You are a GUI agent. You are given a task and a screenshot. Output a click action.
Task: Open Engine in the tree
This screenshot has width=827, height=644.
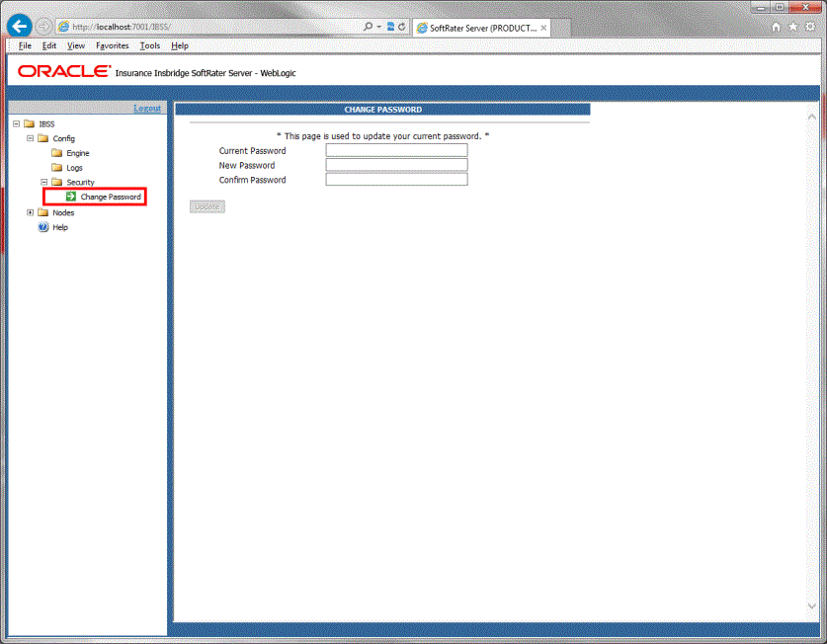[x=78, y=153]
